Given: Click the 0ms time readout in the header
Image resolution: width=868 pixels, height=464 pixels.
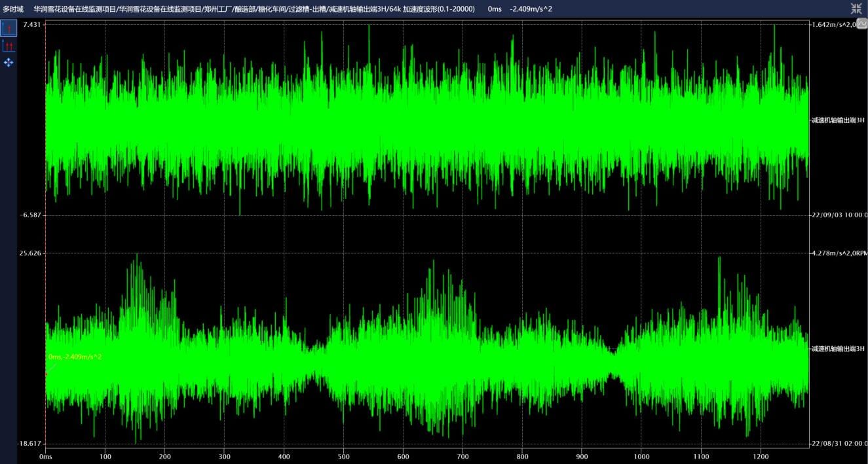Looking at the screenshot, I should [495, 9].
